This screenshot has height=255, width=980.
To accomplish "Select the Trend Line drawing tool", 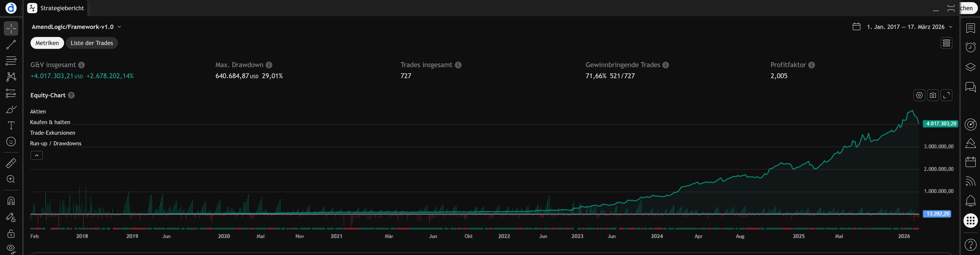I will pos(11,44).
